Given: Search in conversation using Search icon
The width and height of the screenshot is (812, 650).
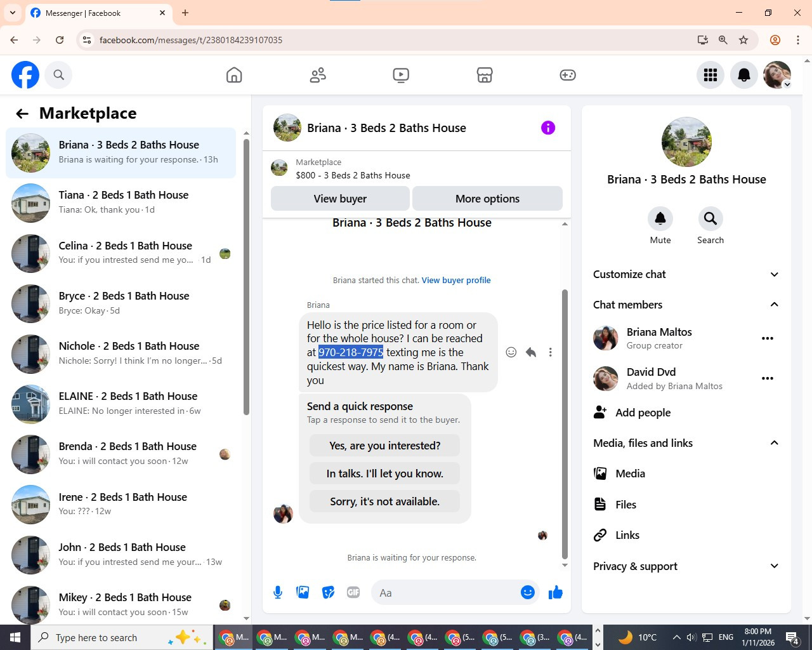Looking at the screenshot, I should pos(710,218).
